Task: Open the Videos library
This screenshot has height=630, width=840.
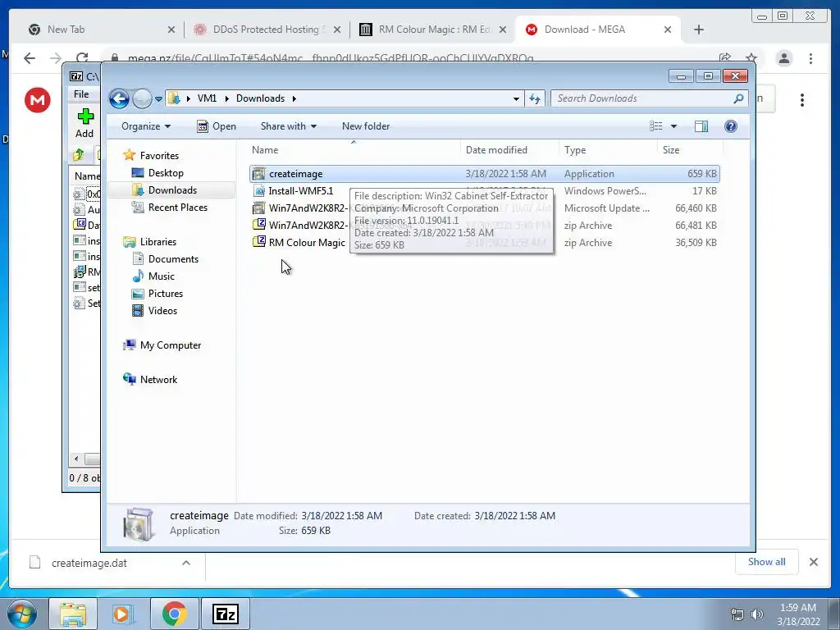Action: pyautogui.click(x=162, y=311)
